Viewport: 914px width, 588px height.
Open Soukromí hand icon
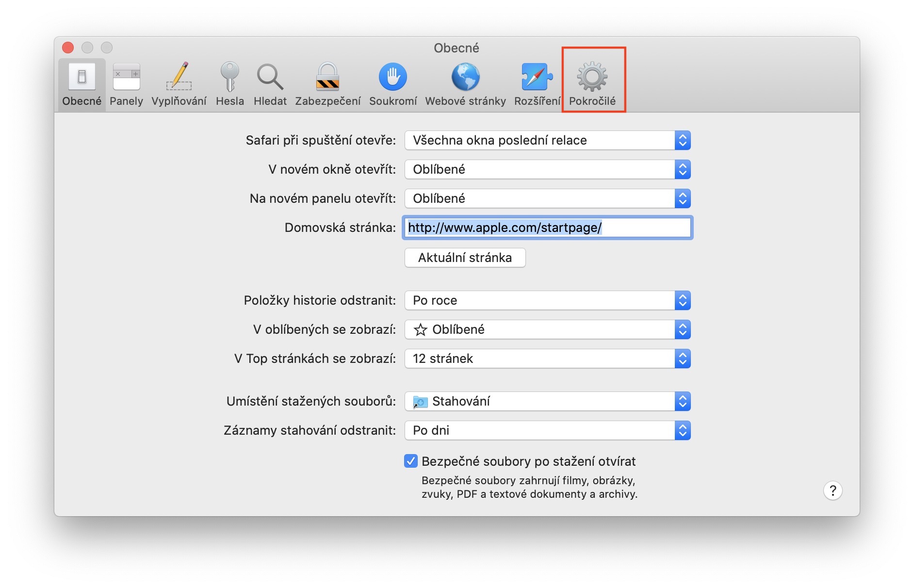coord(393,77)
